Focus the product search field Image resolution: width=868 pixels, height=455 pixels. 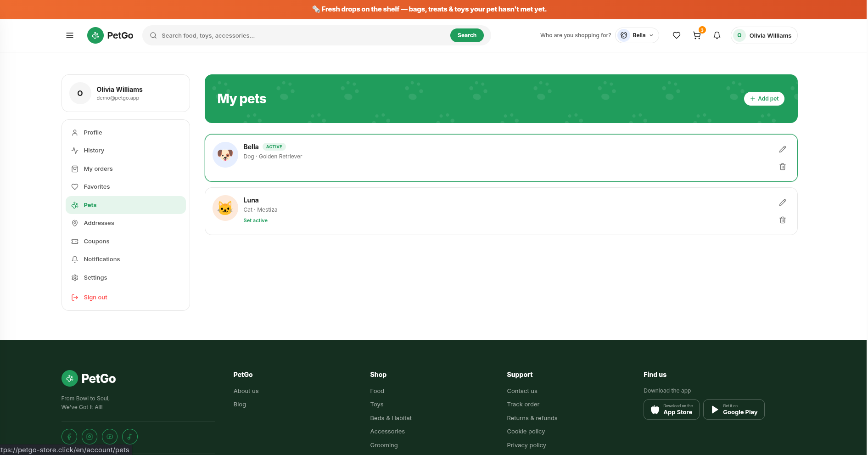tap(303, 35)
